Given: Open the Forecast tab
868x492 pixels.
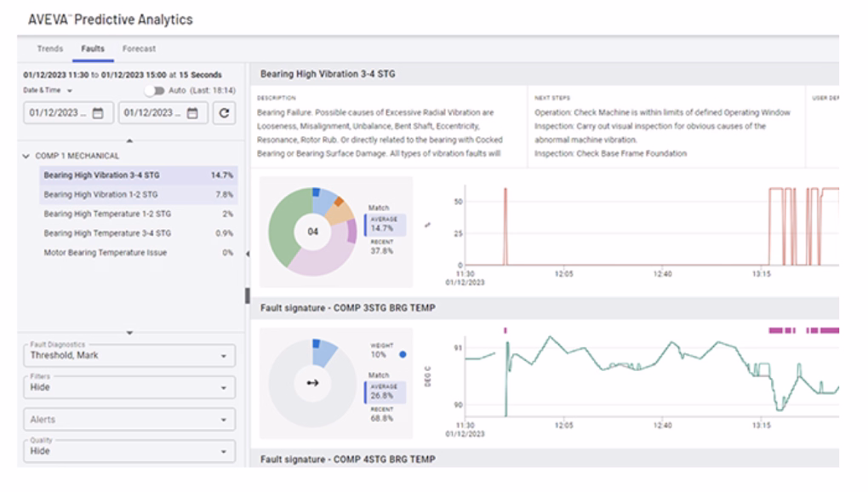Looking at the screenshot, I should tap(139, 49).
